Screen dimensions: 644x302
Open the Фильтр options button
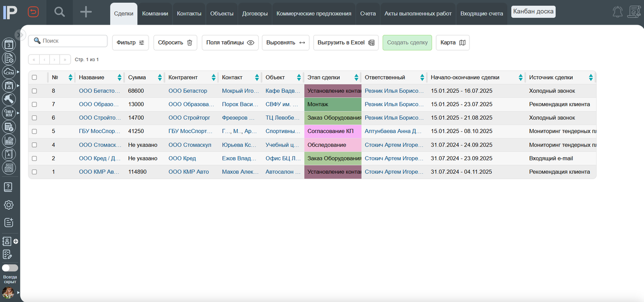coord(130,42)
